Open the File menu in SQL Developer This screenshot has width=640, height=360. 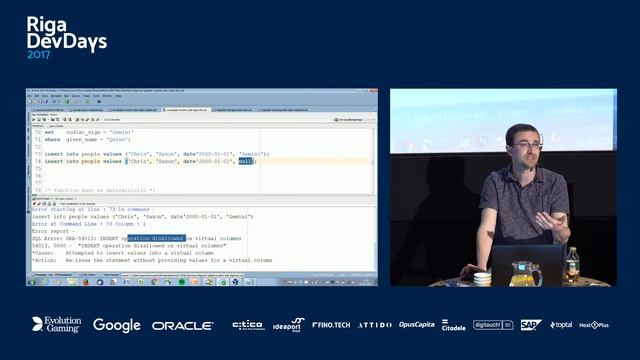[x=29, y=96]
